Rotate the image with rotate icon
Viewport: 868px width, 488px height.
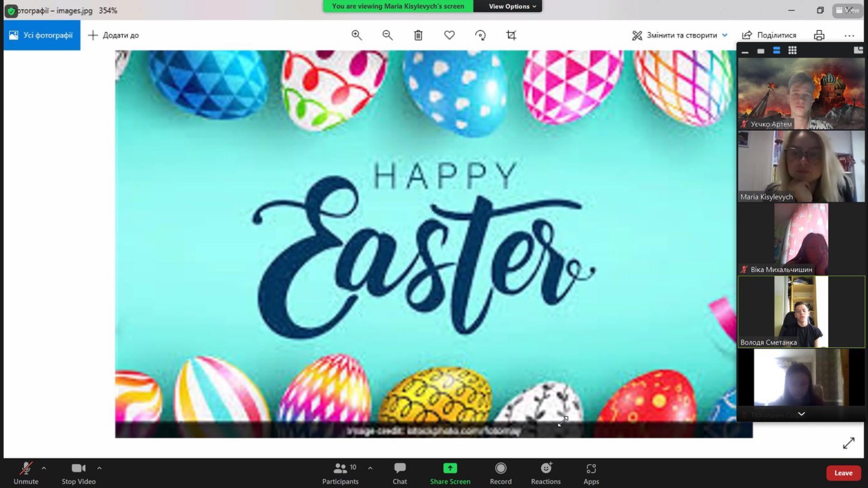[480, 35]
